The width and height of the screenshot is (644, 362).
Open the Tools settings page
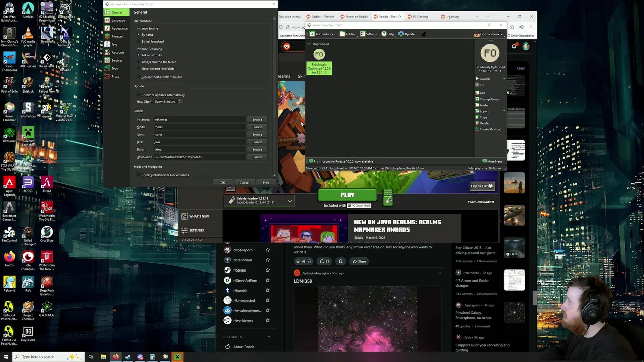(x=116, y=68)
